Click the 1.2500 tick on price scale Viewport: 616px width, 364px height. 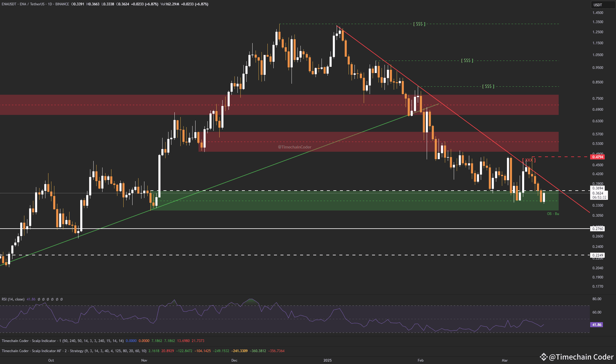598,32
